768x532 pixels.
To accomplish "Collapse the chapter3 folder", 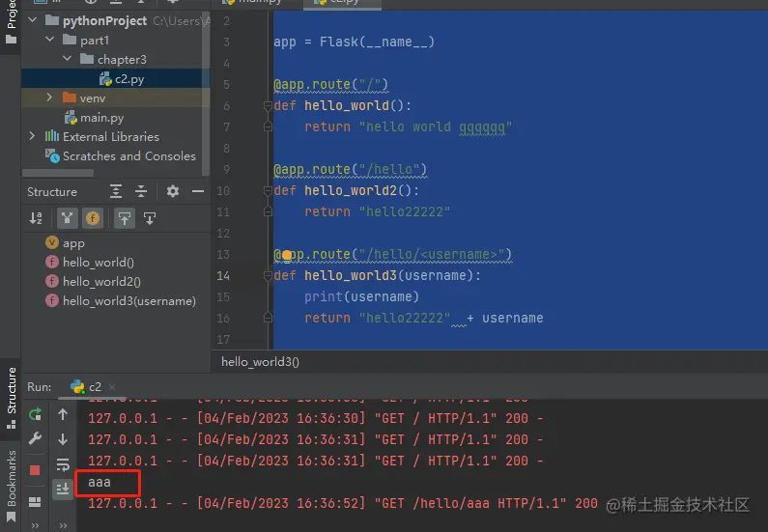I will pyautogui.click(x=67, y=59).
